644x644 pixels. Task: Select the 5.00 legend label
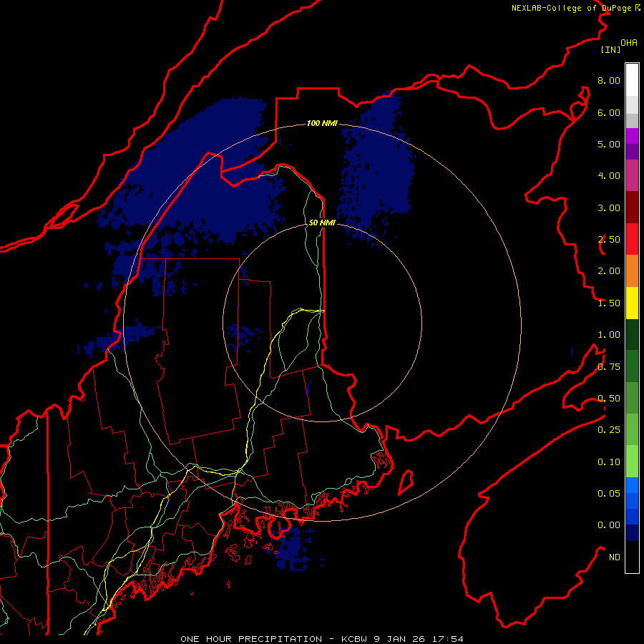(x=609, y=144)
